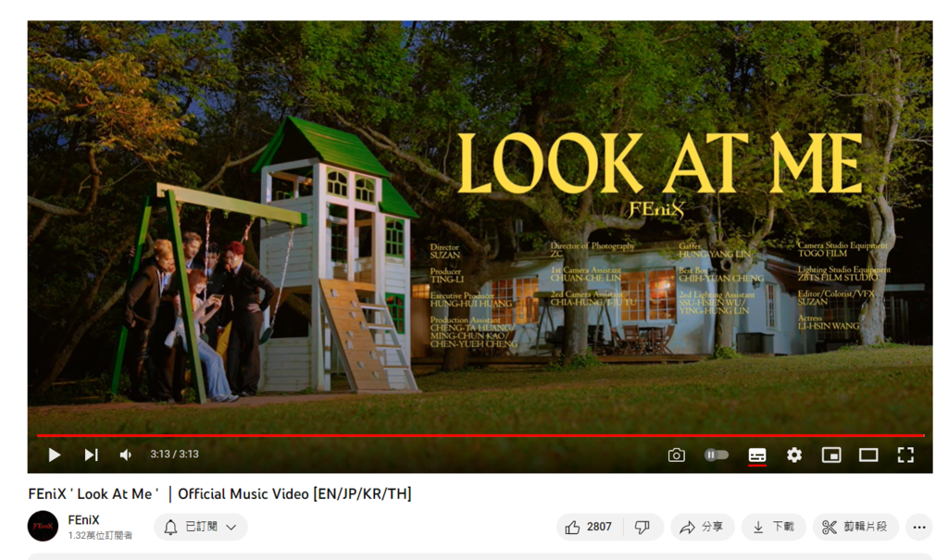Open the FEniX channel avatar
The width and height of the screenshot is (948, 560).
(x=43, y=526)
